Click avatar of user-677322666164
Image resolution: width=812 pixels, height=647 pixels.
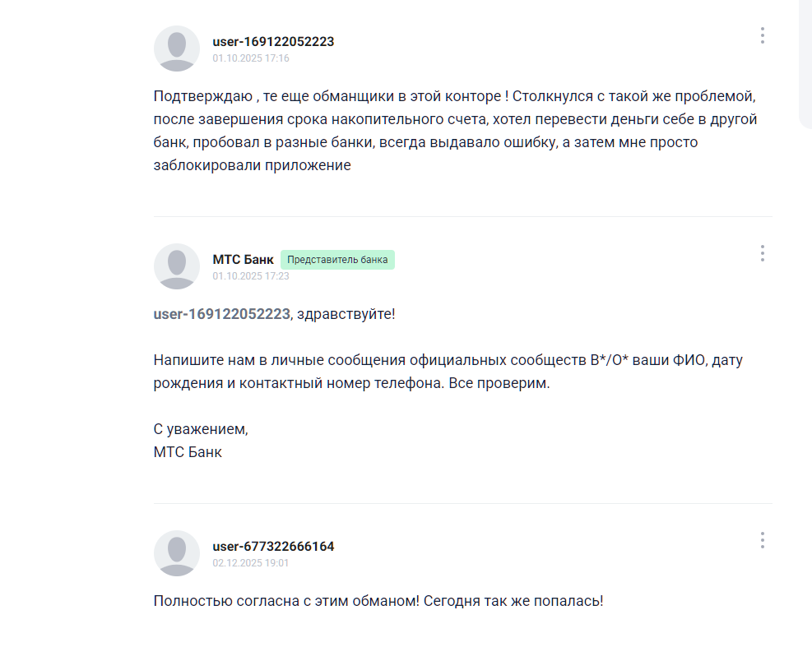click(x=177, y=553)
